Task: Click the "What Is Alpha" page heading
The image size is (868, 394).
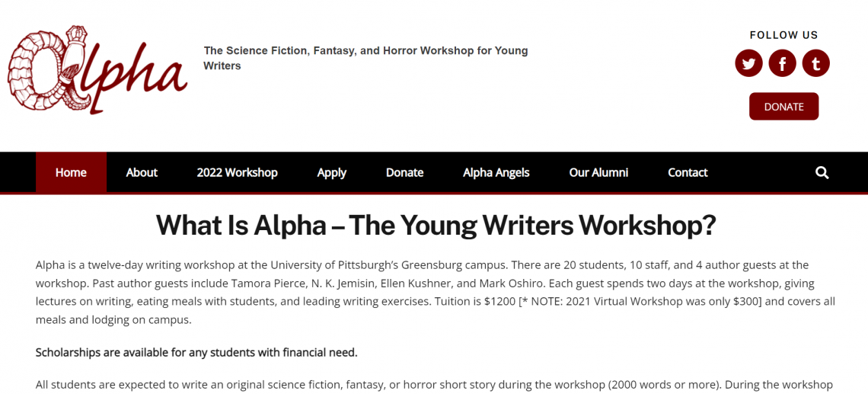Action: point(436,225)
